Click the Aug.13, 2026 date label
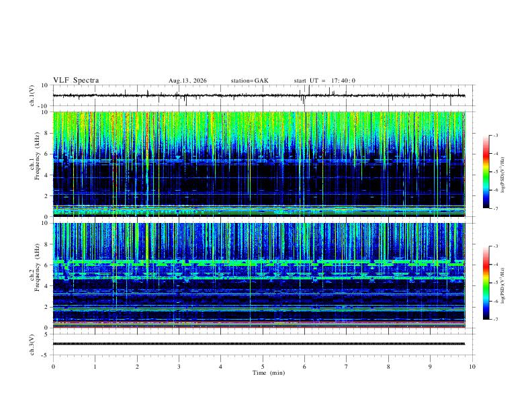532x411 pixels. [x=187, y=81]
